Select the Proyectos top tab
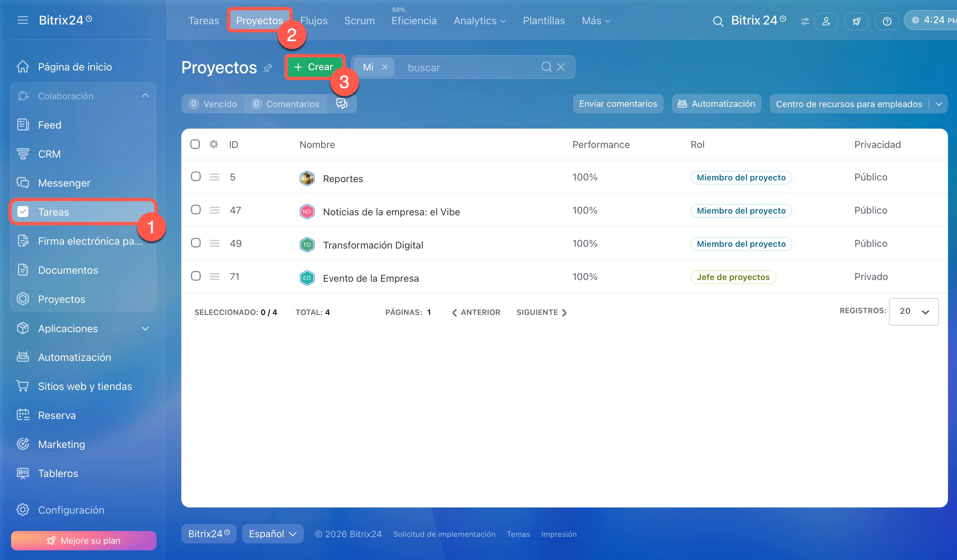The width and height of the screenshot is (957, 560). pyautogui.click(x=259, y=20)
